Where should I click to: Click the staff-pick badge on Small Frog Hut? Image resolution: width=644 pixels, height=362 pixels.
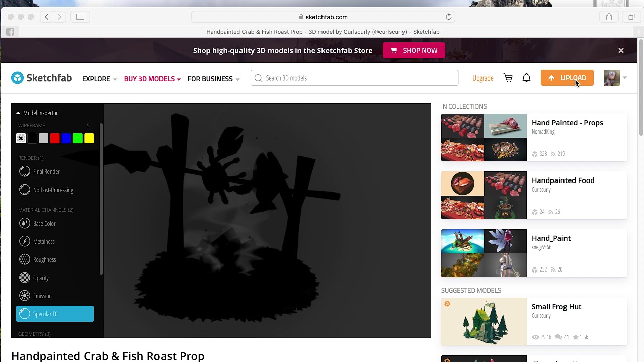click(x=447, y=304)
